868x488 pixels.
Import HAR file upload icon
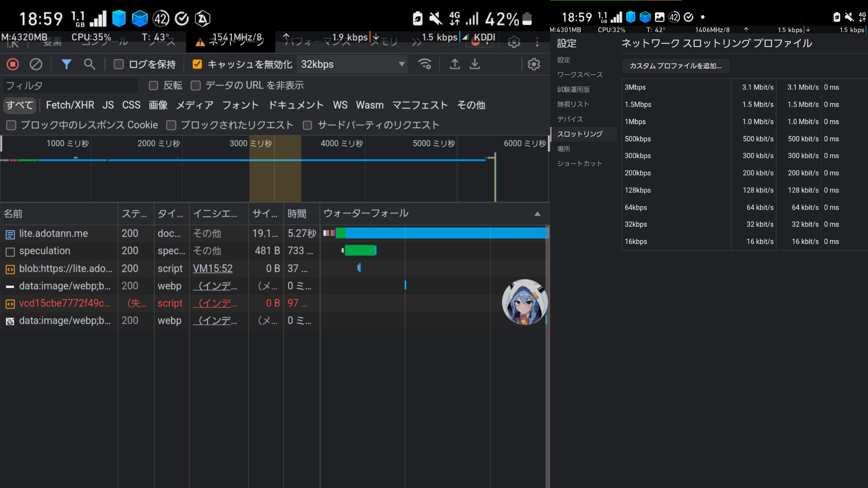click(x=455, y=64)
